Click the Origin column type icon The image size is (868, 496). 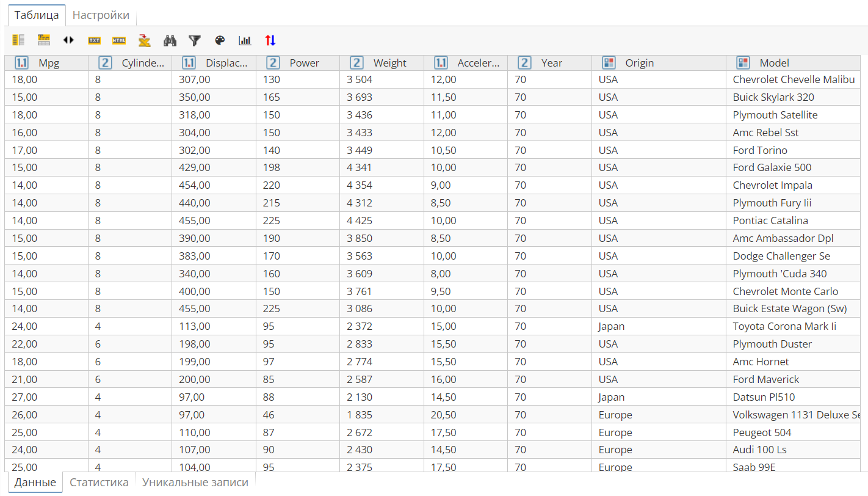[x=609, y=62]
